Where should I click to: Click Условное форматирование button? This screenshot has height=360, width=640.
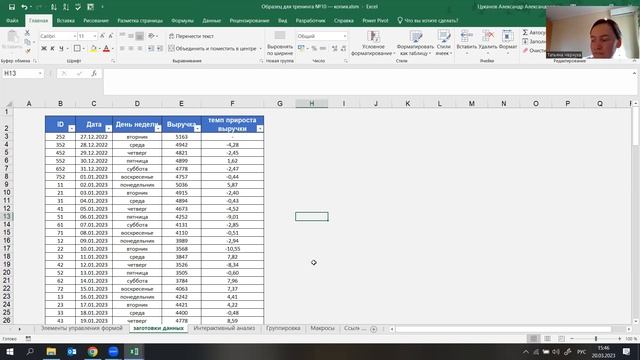pyautogui.click(x=373, y=43)
